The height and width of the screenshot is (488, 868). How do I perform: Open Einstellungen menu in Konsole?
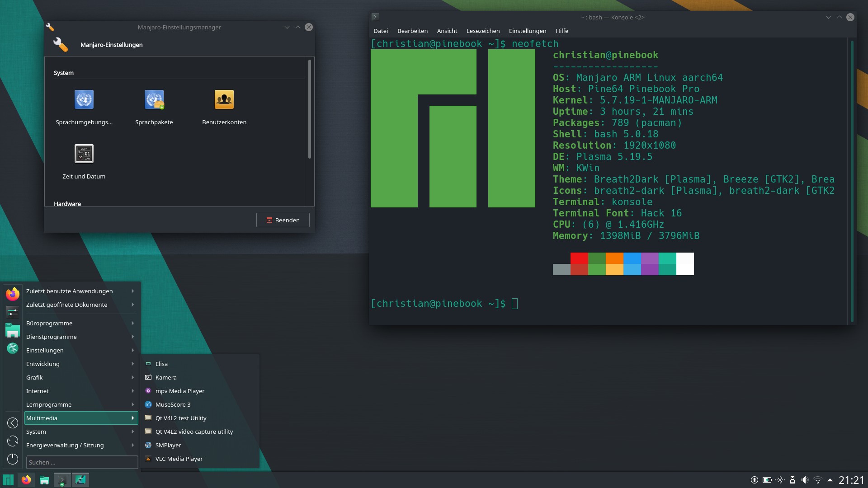point(528,31)
